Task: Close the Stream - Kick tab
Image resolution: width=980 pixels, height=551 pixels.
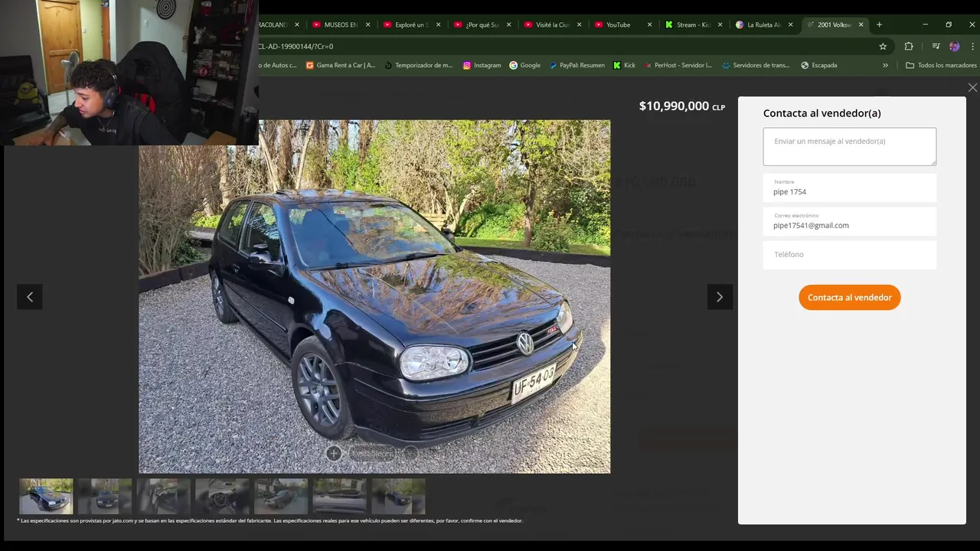Action: click(x=720, y=24)
